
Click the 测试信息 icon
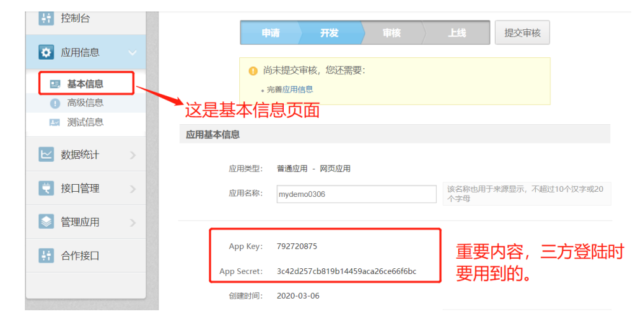(55, 122)
